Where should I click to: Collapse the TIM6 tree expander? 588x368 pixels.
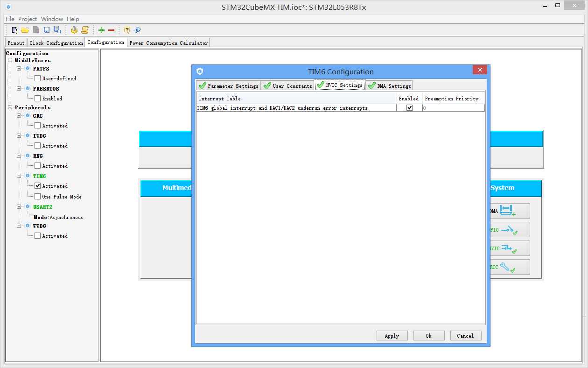[20, 176]
